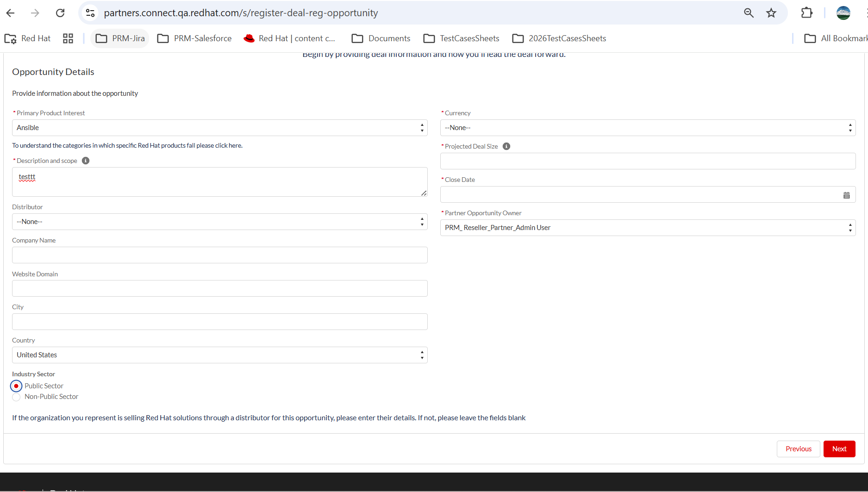
Task: Click the Opportunity Details heading
Action: coord(53,72)
